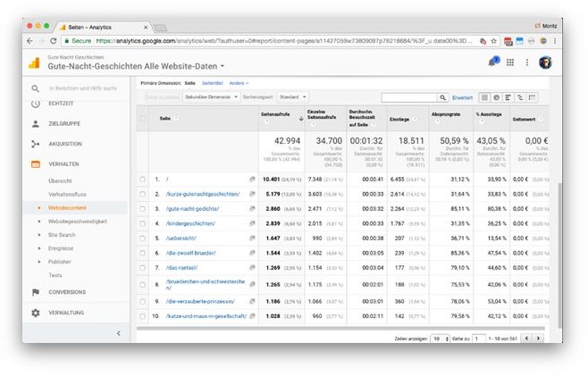
Task: Check the box for /das-raetsel/ row
Action: (142, 267)
